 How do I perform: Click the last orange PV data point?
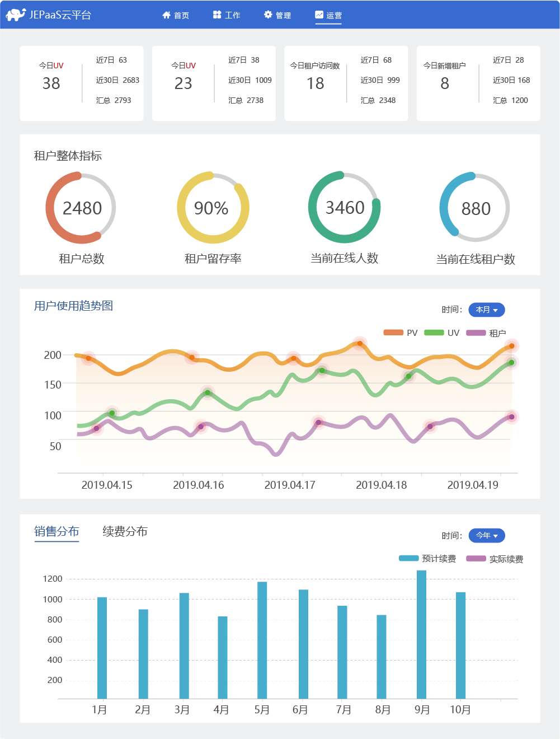[511, 346]
